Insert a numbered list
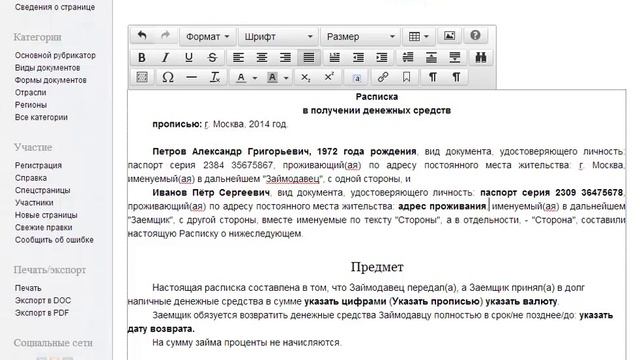Screen dimensions: 640x360 coord(335,58)
